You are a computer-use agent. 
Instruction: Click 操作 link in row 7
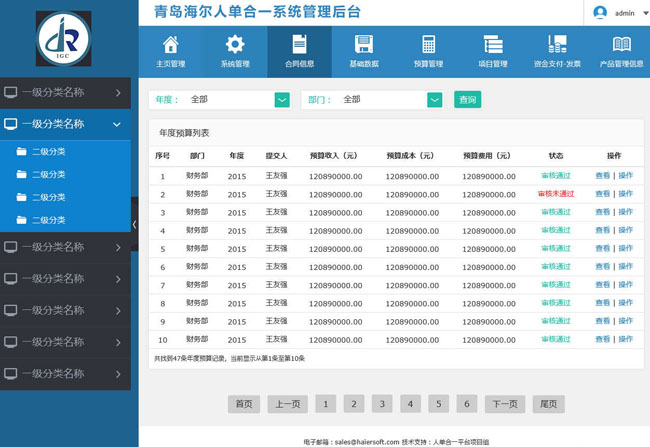pos(626,285)
